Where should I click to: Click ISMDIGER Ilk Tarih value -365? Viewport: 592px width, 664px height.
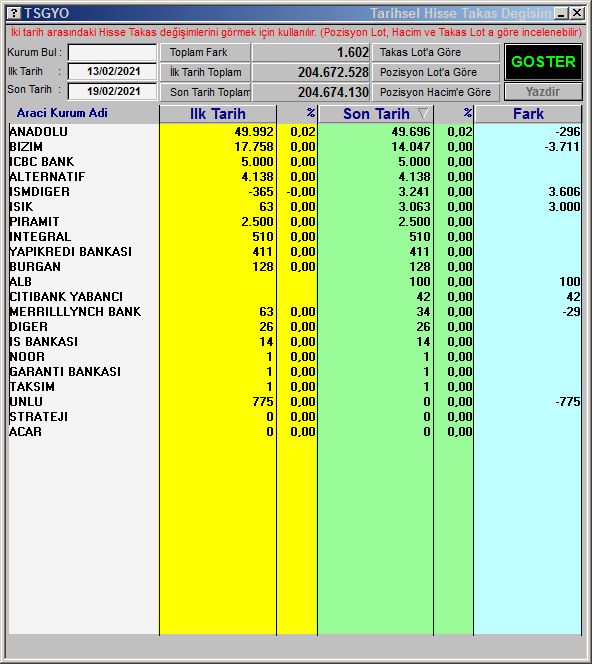(x=261, y=192)
